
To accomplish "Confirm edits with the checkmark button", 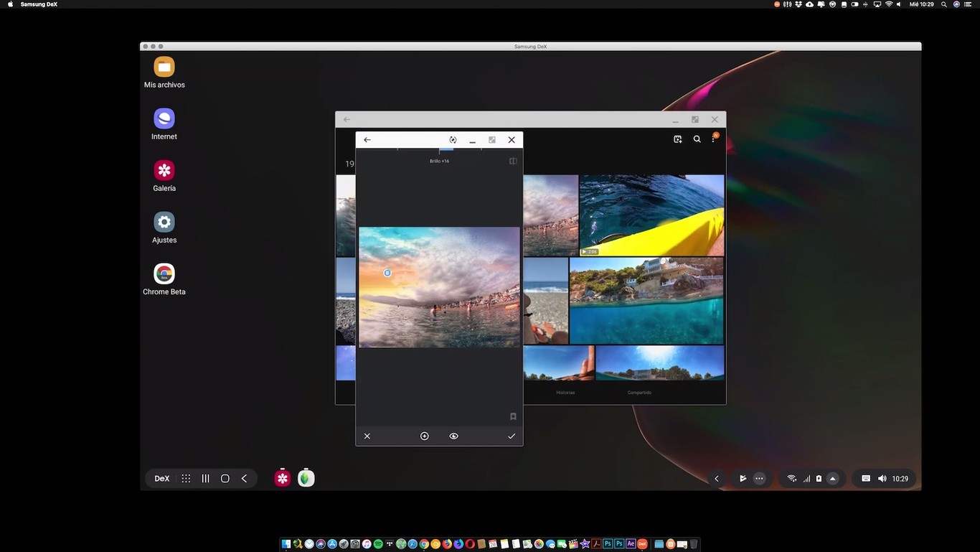I will [x=511, y=436].
